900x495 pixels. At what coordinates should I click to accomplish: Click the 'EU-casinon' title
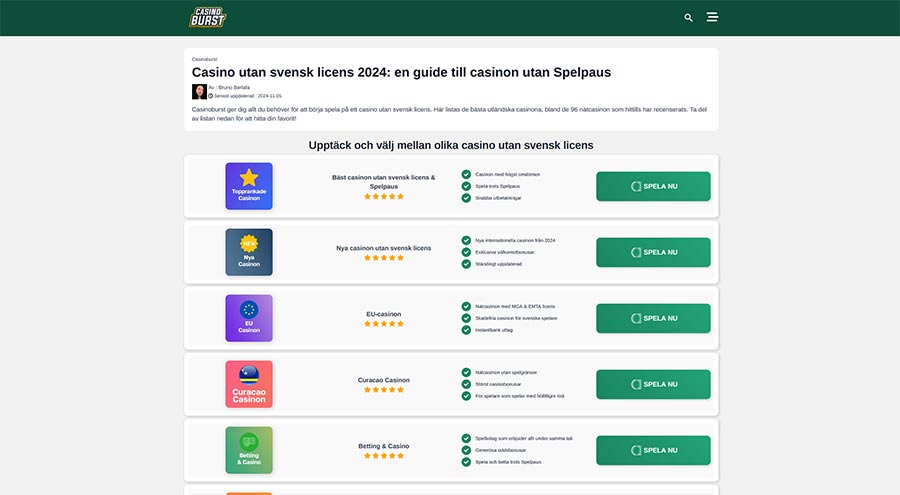coord(383,314)
